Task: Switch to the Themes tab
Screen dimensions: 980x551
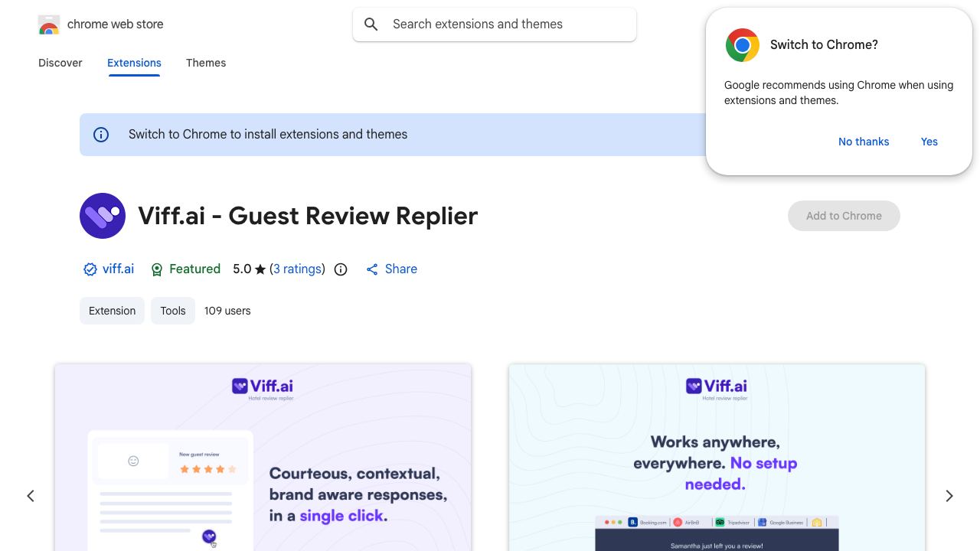Action: point(206,63)
